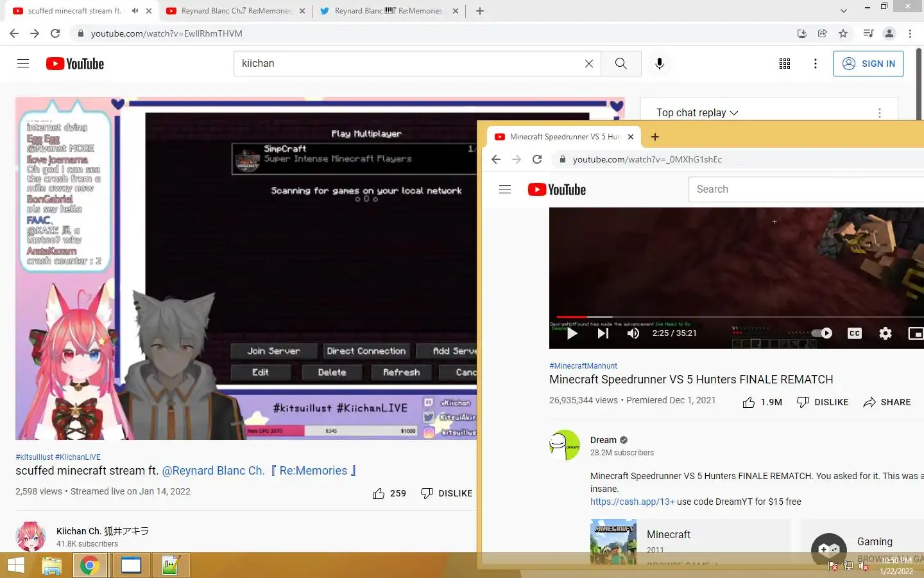Click the Search box in front window

click(x=806, y=189)
